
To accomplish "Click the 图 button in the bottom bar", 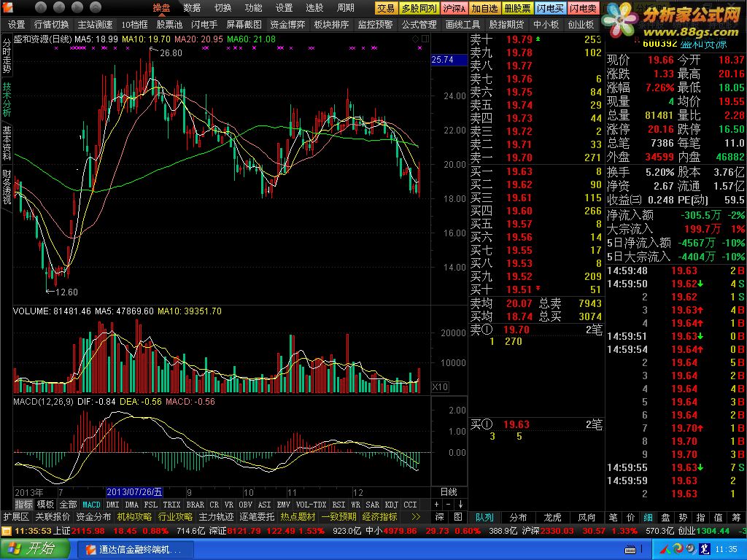I will pos(458,517).
